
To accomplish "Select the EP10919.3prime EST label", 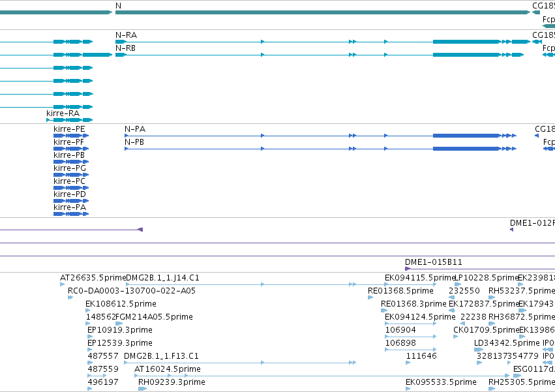I will click(x=120, y=330).
